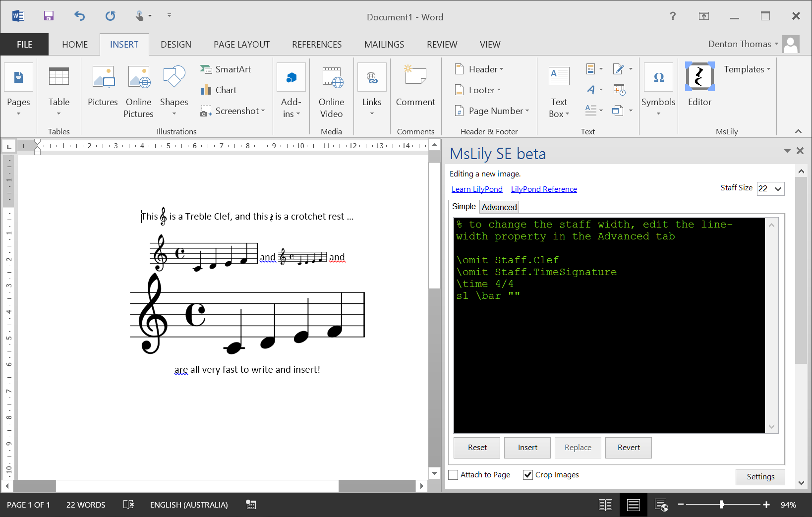Open WordArt styles
The width and height of the screenshot is (812, 517).
pos(594,90)
